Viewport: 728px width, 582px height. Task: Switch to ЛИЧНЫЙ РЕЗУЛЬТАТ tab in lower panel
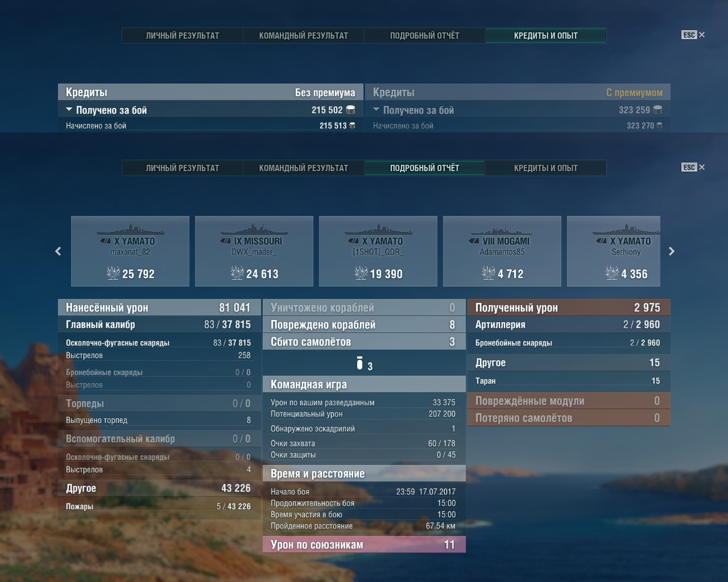pos(183,168)
